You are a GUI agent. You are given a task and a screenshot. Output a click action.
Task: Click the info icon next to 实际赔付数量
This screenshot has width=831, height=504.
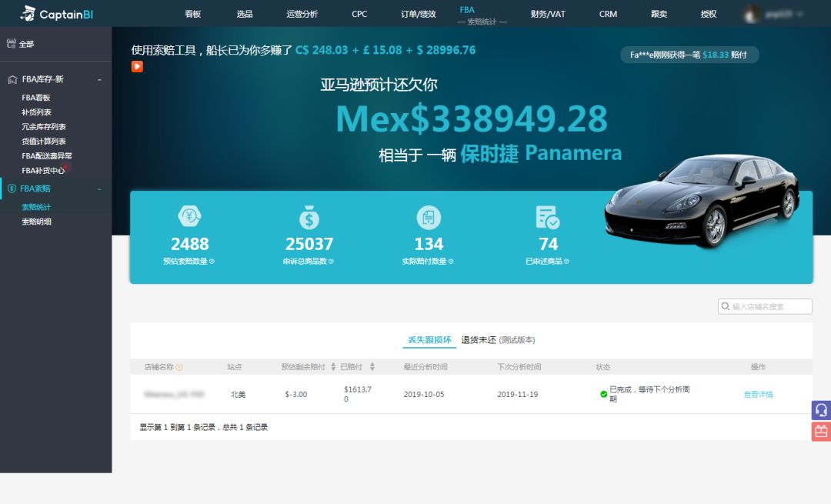click(451, 262)
